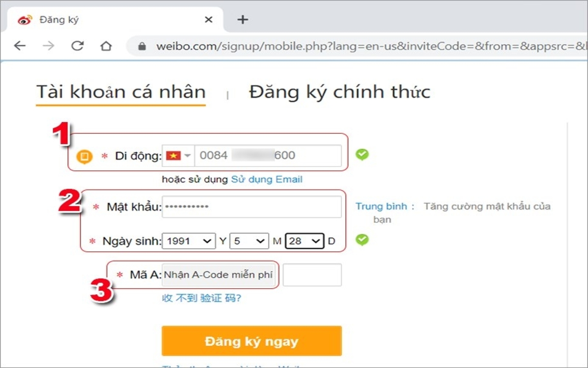Open the birth month dropdown showing 5

point(249,241)
